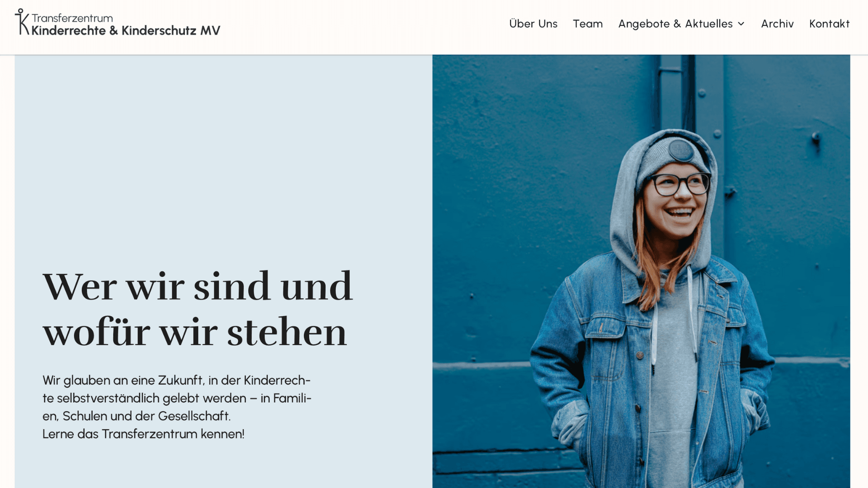Image resolution: width=868 pixels, height=488 pixels.
Task: Click paragraph line starting 'Wir glauben an'
Action: click(176, 380)
